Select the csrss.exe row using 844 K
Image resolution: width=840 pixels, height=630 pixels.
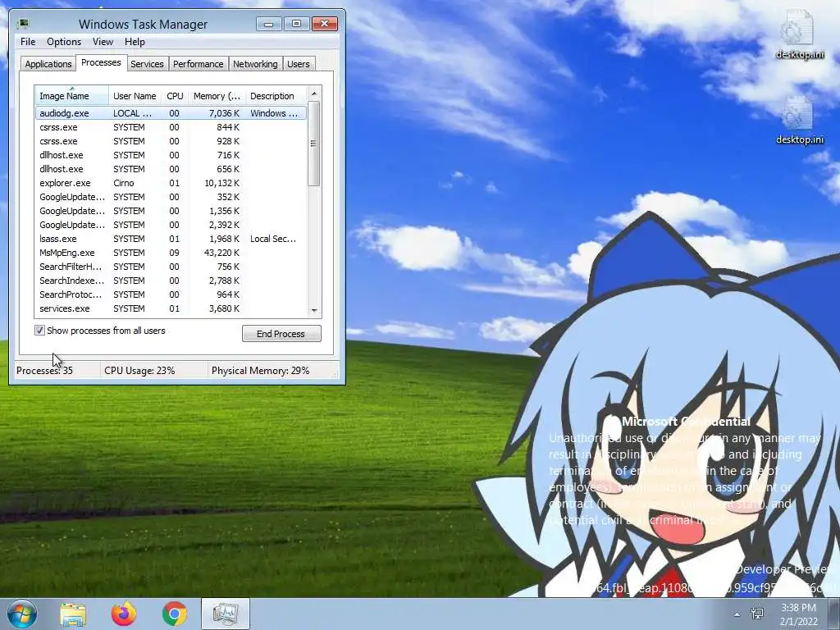171,127
